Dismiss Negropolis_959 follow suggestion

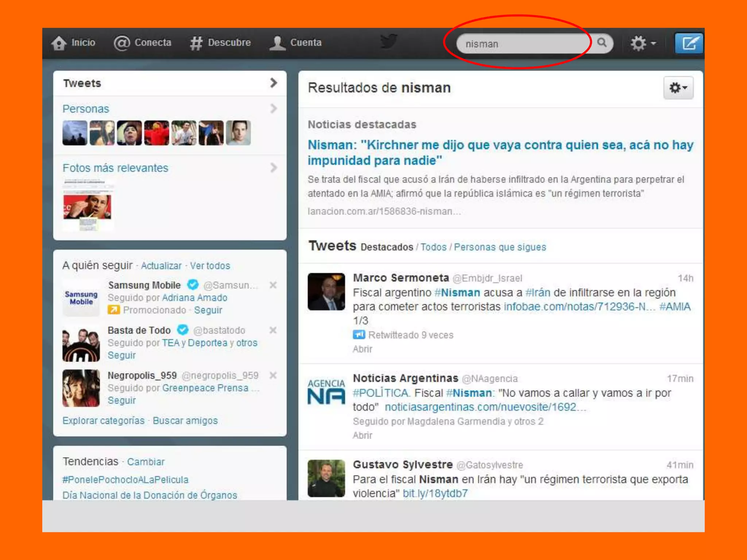(273, 375)
